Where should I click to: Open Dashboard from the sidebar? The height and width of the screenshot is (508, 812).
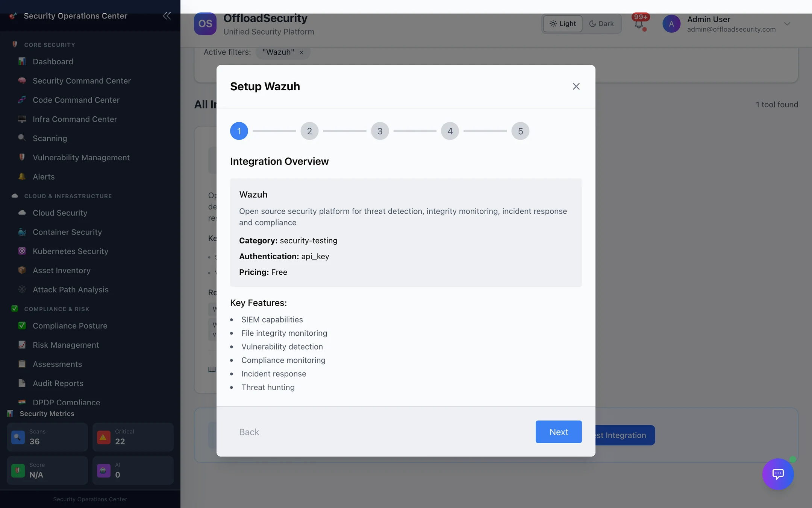coord(53,61)
